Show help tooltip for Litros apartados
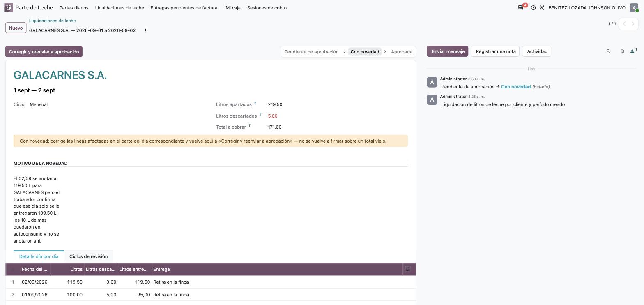The width and height of the screenshot is (644, 305). coord(255,103)
